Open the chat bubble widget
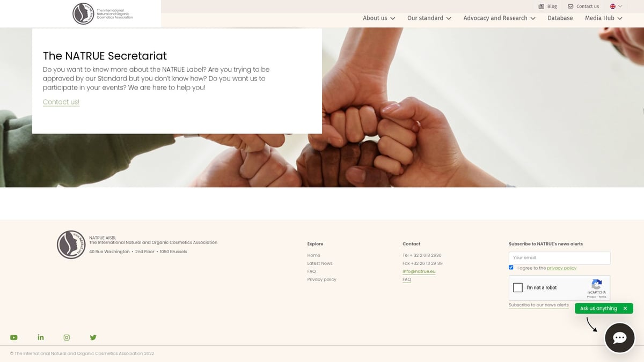Screen dimensions: 644x362 click(619, 338)
